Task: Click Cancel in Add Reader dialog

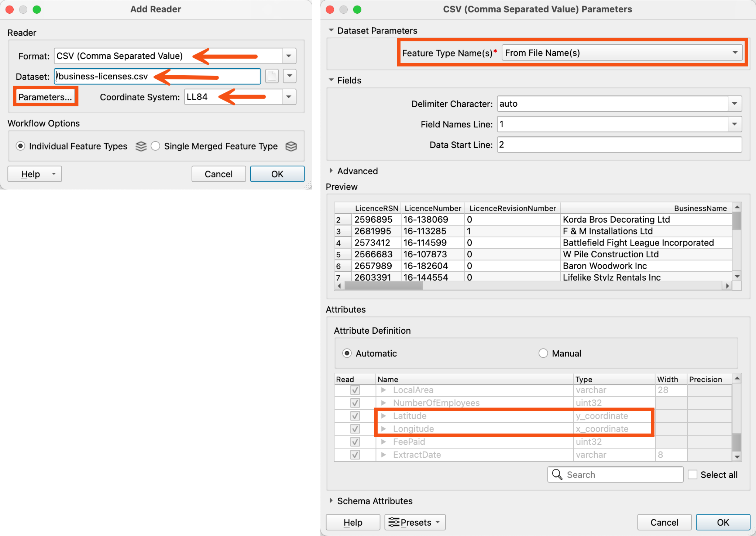Action: [219, 174]
